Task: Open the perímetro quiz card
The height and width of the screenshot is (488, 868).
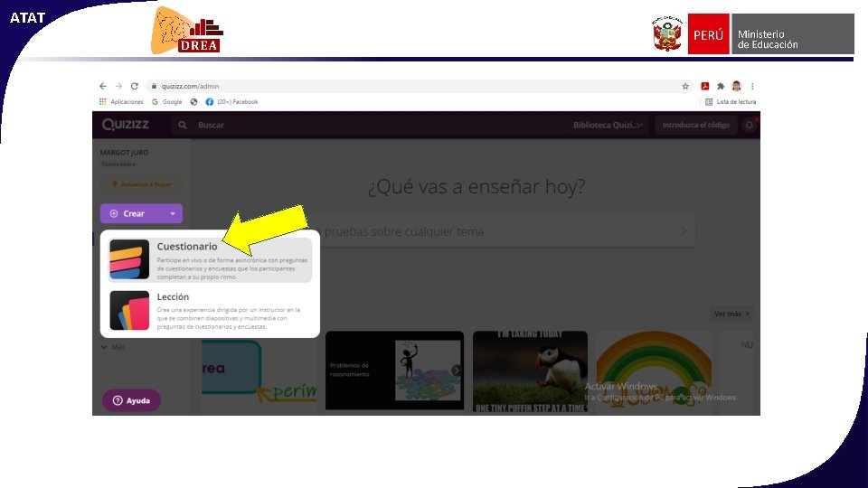Action: coord(259,371)
